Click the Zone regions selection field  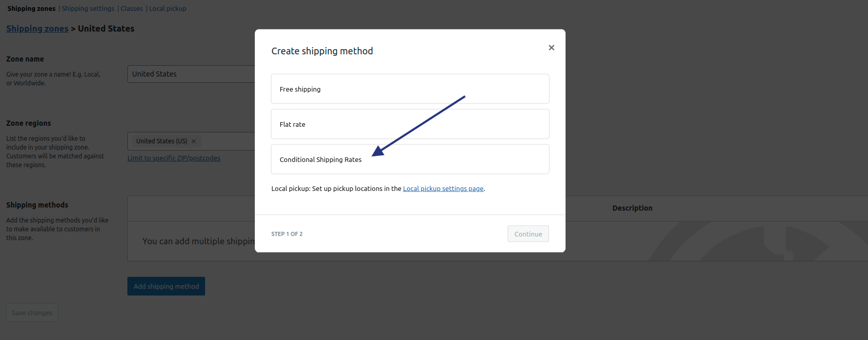(x=228, y=141)
